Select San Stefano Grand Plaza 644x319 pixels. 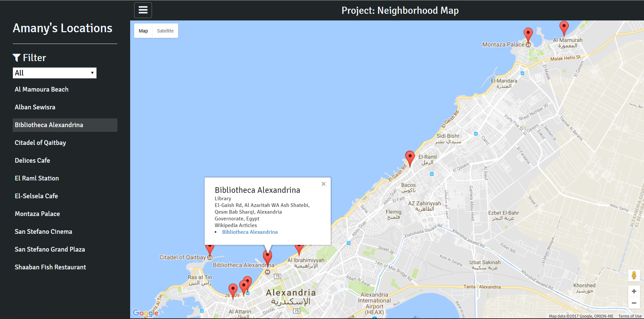65,250
